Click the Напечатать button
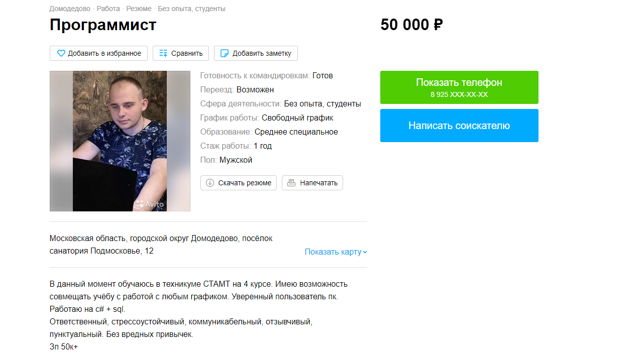Viewport: 644px width, 354px height. 312,183
